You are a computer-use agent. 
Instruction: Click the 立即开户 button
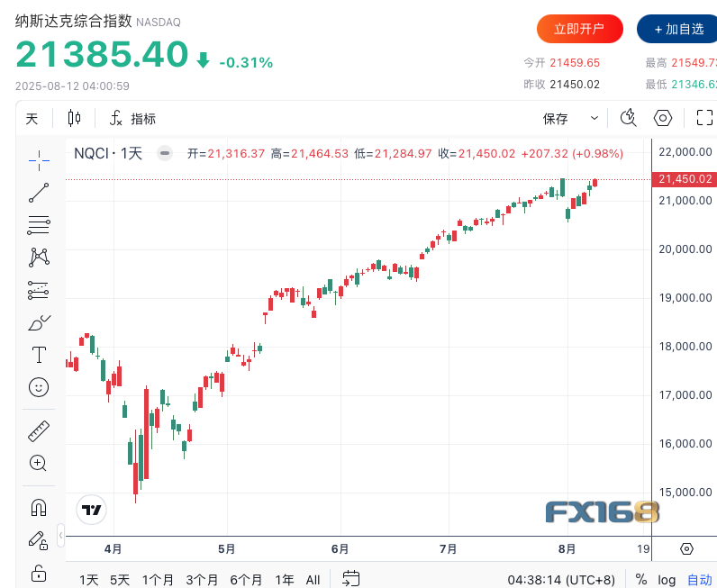pyautogui.click(x=579, y=29)
